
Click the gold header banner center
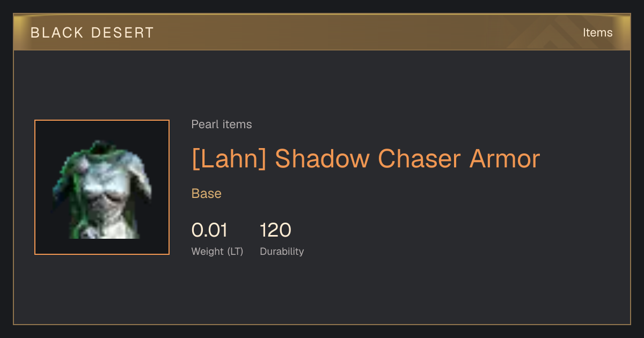(322, 32)
